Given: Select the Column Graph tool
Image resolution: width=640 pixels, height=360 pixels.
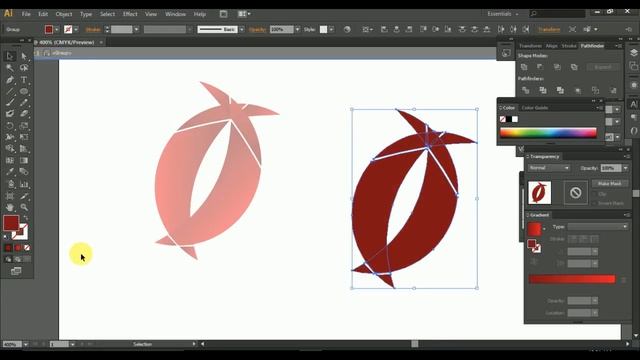Looking at the screenshot, I should [x=24, y=184].
